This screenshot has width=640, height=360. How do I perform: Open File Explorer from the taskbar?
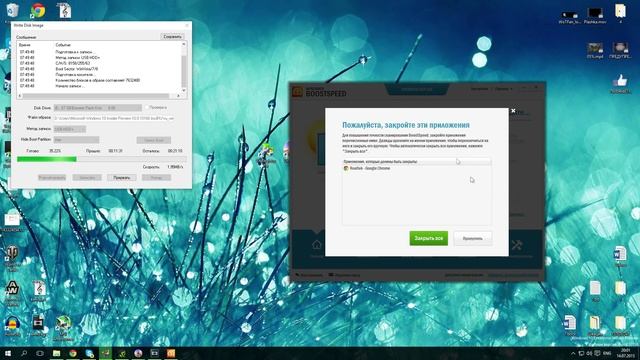(56, 353)
